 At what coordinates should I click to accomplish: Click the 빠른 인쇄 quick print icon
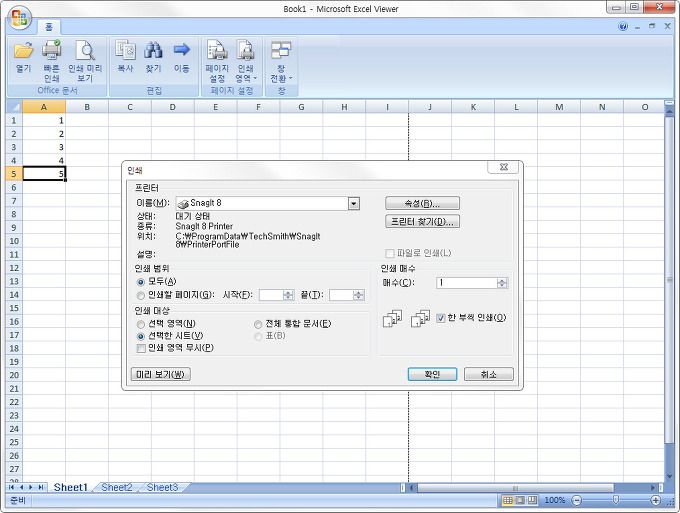(x=52, y=61)
